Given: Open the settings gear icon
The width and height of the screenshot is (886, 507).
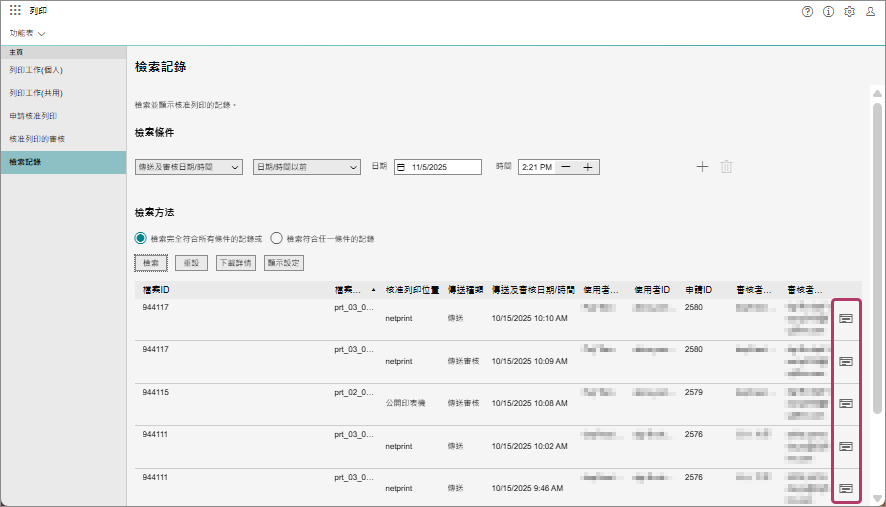Looking at the screenshot, I should 849,11.
